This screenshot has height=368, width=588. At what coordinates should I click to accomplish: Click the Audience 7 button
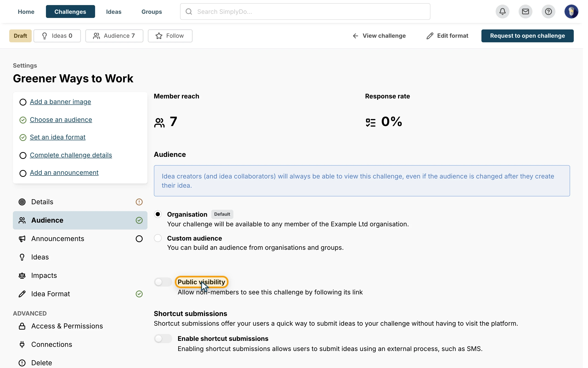[114, 36]
